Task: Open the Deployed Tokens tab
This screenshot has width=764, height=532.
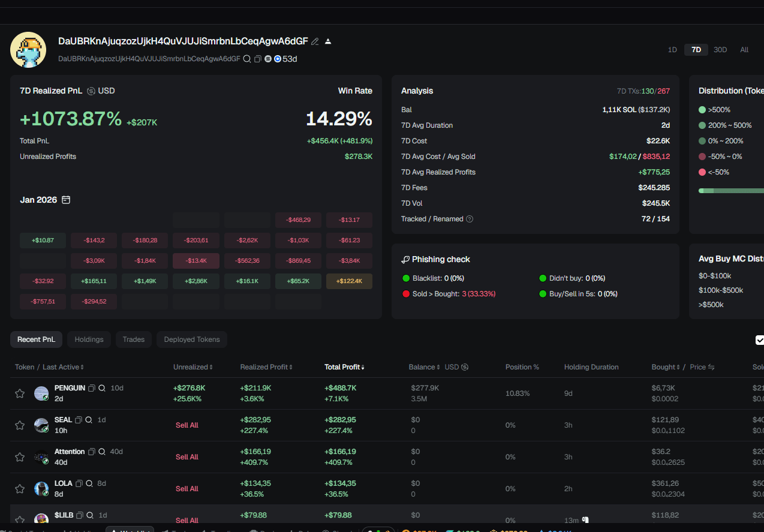Action: [192, 339]
